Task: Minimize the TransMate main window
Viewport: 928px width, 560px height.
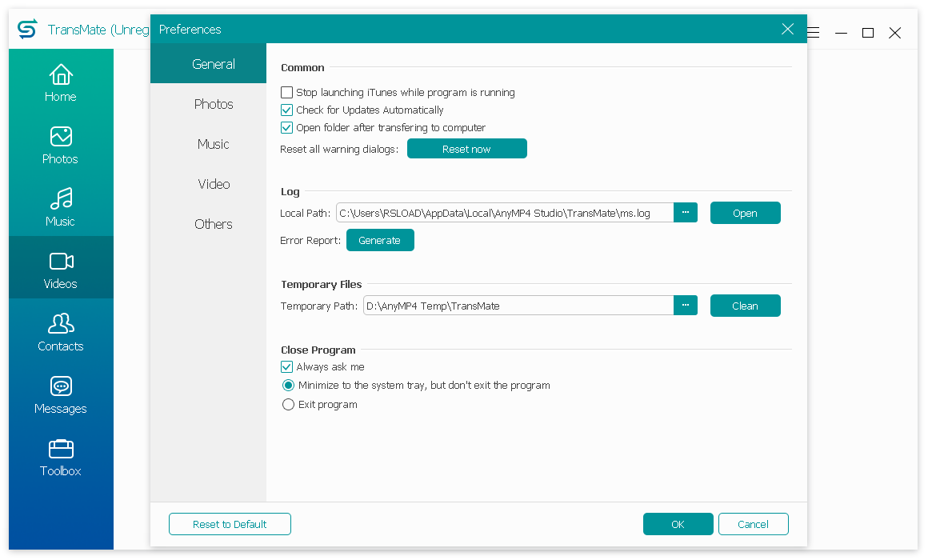Action: [x=841, y=33]
